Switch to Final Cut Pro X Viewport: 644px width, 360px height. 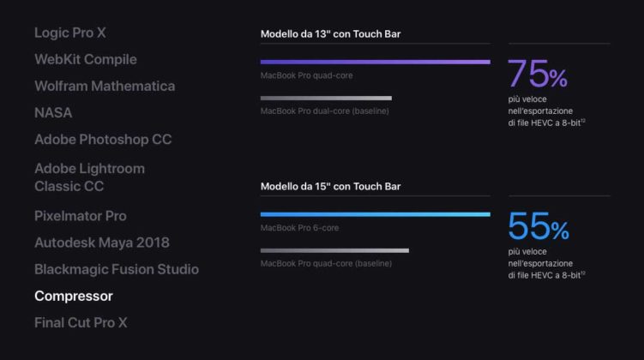coord(81,322)
